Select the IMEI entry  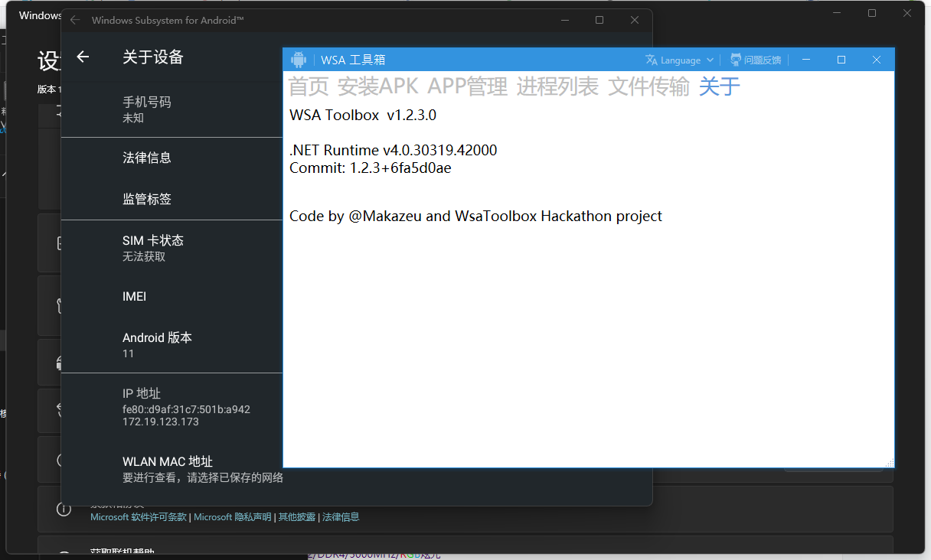click(172, 296)
